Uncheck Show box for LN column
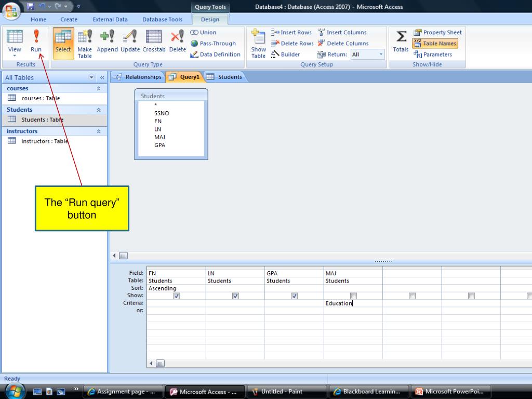This screenshot has height=399, width=532. tap(235, 296)
